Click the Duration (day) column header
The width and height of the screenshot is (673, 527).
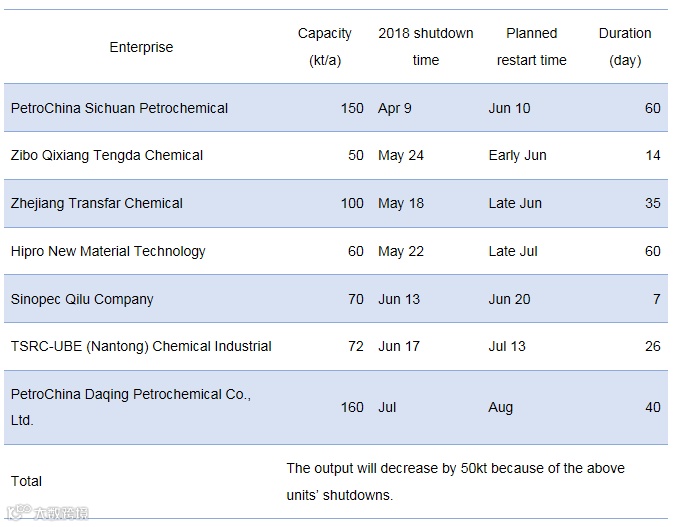coord(625,47)
